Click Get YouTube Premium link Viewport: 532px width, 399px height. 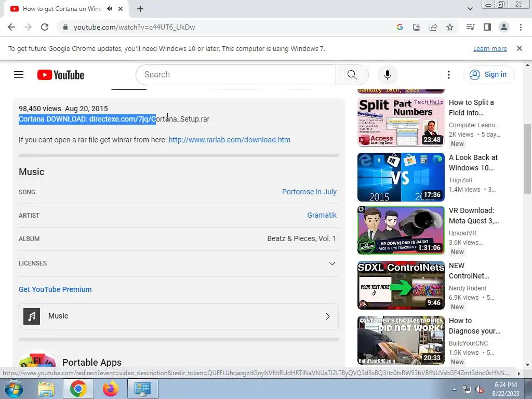55,289
